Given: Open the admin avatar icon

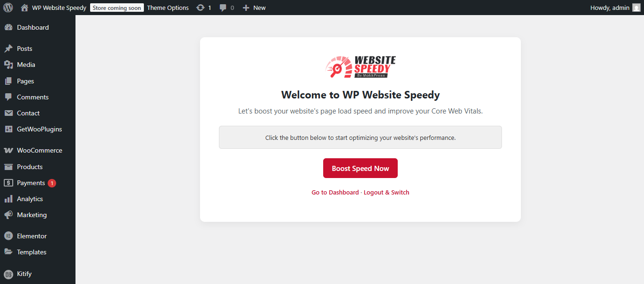Looking at the screenshot, I should click(636, 8).
